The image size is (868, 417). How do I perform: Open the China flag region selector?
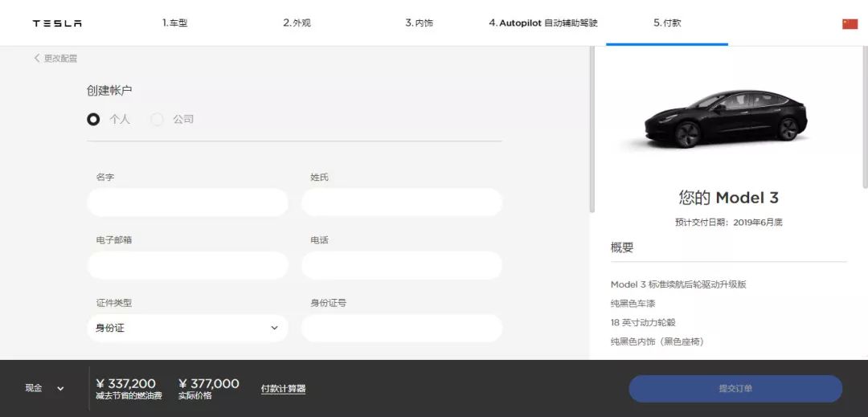click(x=850, y=24)
